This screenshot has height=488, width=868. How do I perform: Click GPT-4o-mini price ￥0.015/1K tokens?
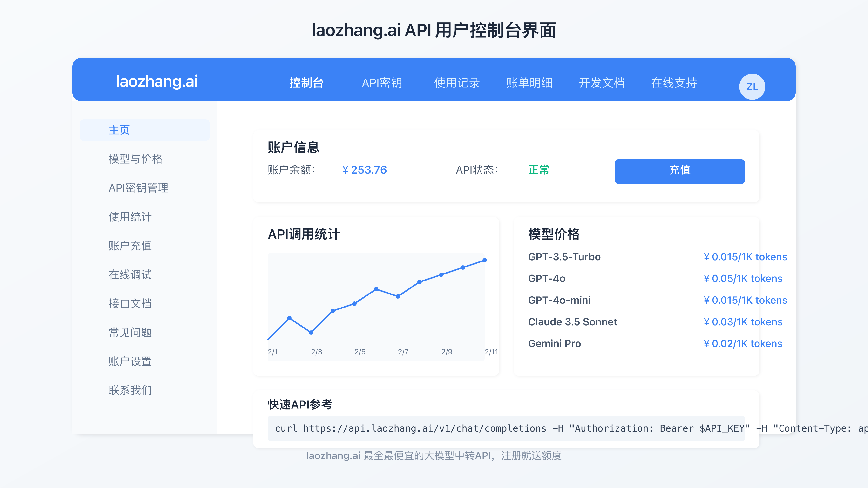click(745, 300)
